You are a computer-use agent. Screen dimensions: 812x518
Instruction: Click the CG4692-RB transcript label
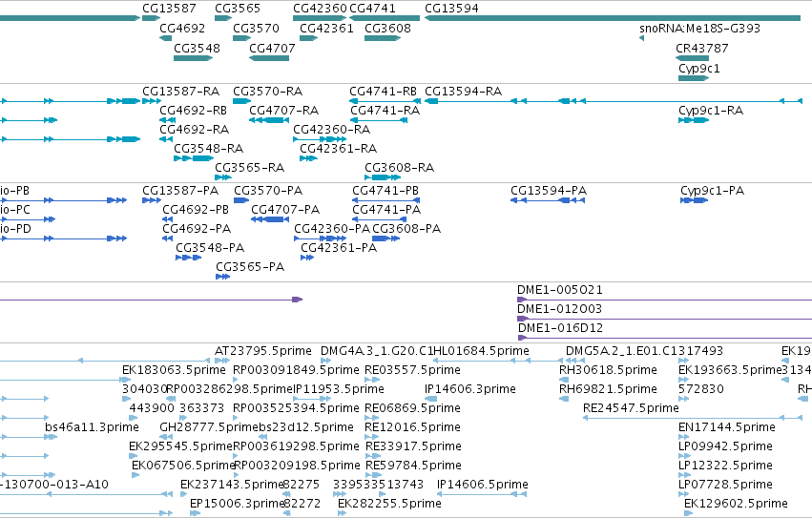coord(194,111)
